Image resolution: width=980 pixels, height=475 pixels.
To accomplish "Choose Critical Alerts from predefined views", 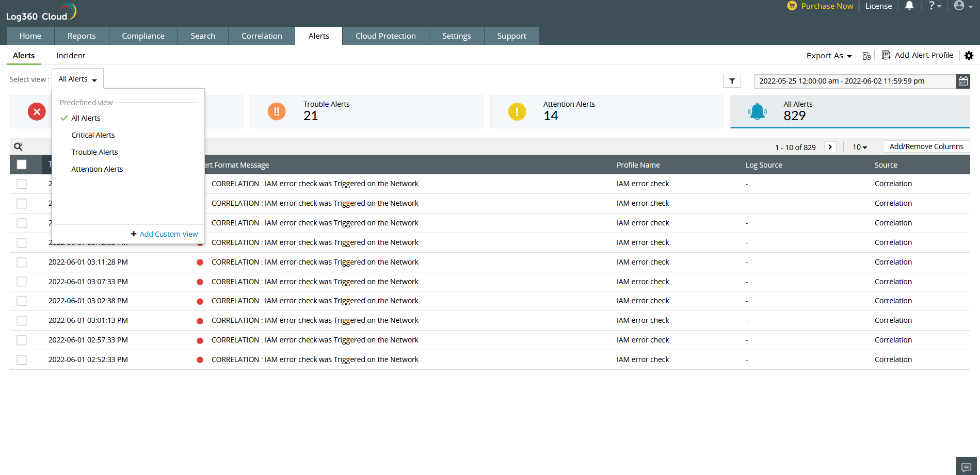I will pyautogui.click(x=93, y=135).
